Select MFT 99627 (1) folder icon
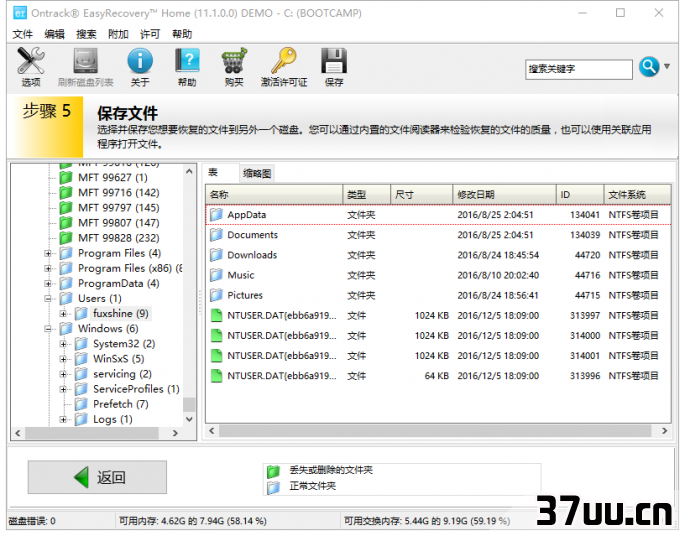685x536 pixels. tap(66, 177)
